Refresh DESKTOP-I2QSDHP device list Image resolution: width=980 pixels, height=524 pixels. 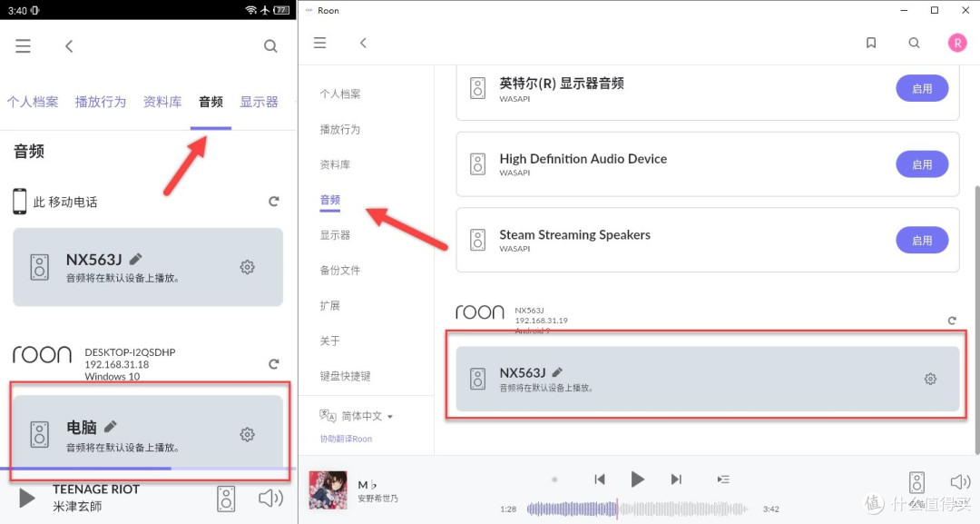pos(273,363)
